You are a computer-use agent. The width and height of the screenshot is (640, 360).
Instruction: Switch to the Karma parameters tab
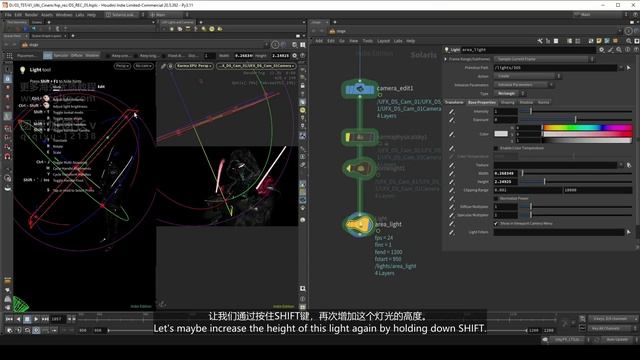tap(543, 102)
